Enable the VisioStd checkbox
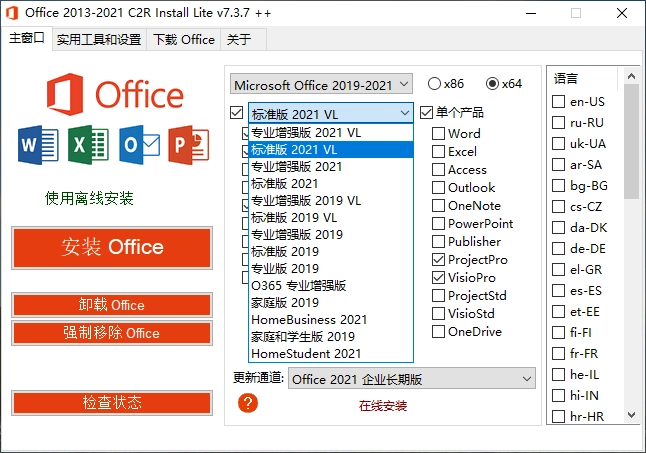Viewport: 646px width, 453px height. tap(438, 313)
